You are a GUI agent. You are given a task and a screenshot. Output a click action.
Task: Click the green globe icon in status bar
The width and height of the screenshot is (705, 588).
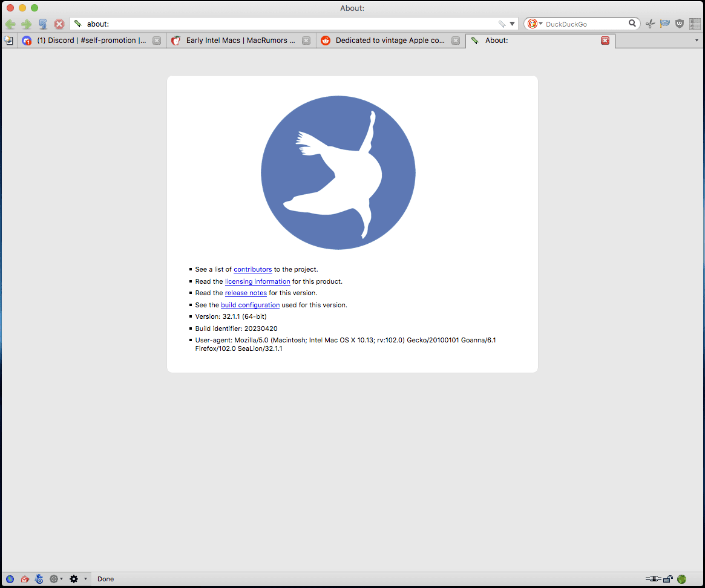coord(681,579)
